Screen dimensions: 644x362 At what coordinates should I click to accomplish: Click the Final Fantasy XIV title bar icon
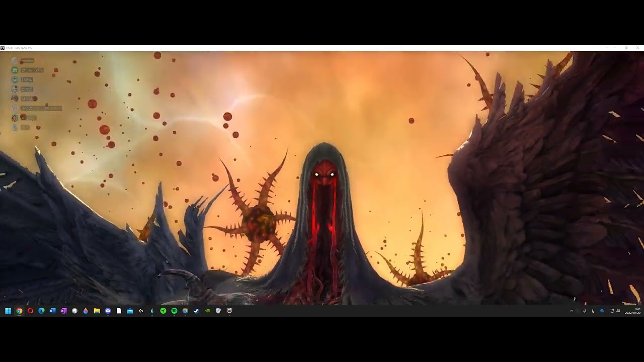coord(3,48)
